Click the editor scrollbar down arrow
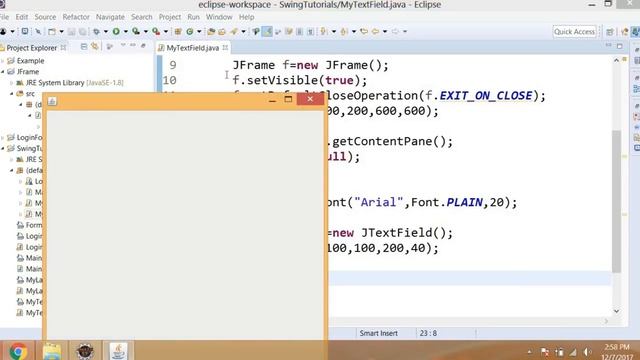The width and height of the screenshot is (640, 360). 616,311
